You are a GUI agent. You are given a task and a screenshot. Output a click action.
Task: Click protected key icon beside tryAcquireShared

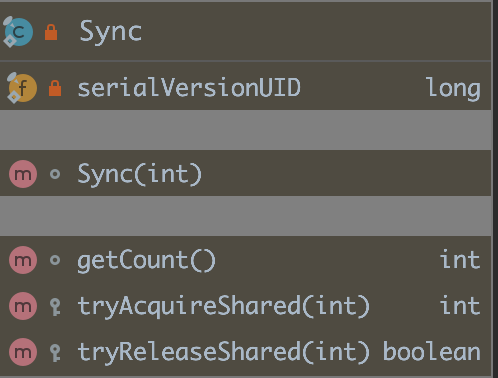55,307
